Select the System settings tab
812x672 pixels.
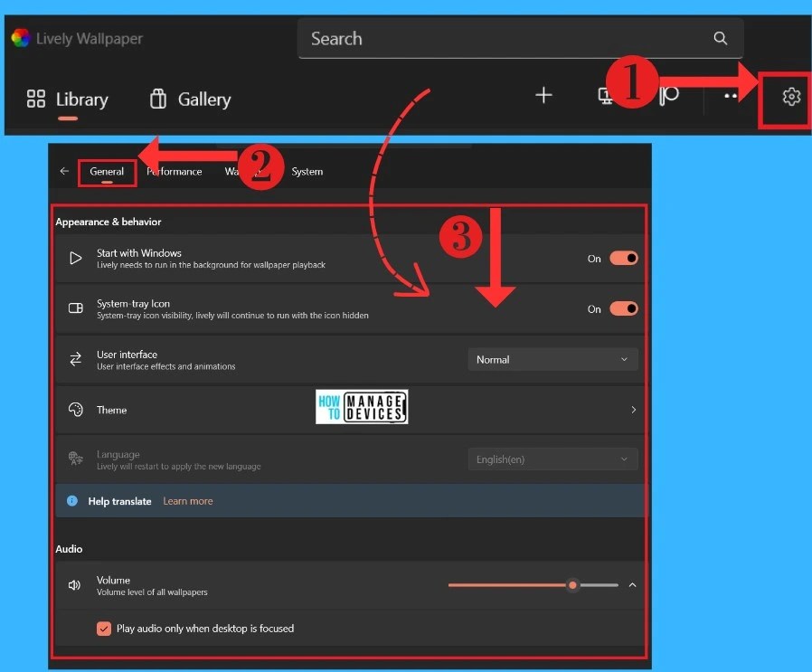tap(307, 172)
